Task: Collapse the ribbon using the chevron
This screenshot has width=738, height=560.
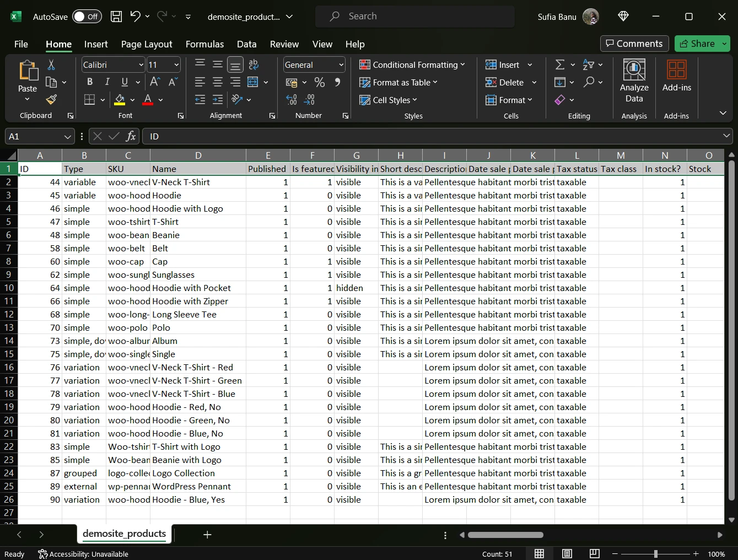Action: click(723, 113)
